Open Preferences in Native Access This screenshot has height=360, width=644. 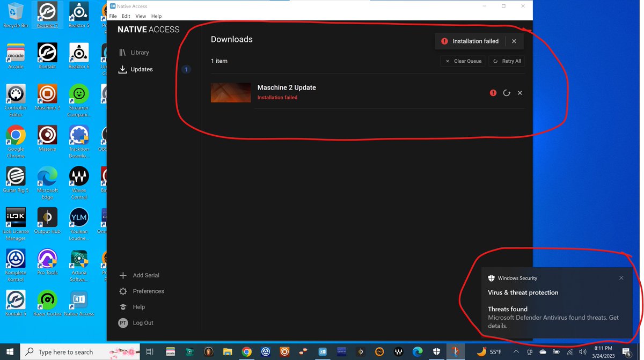141,291
